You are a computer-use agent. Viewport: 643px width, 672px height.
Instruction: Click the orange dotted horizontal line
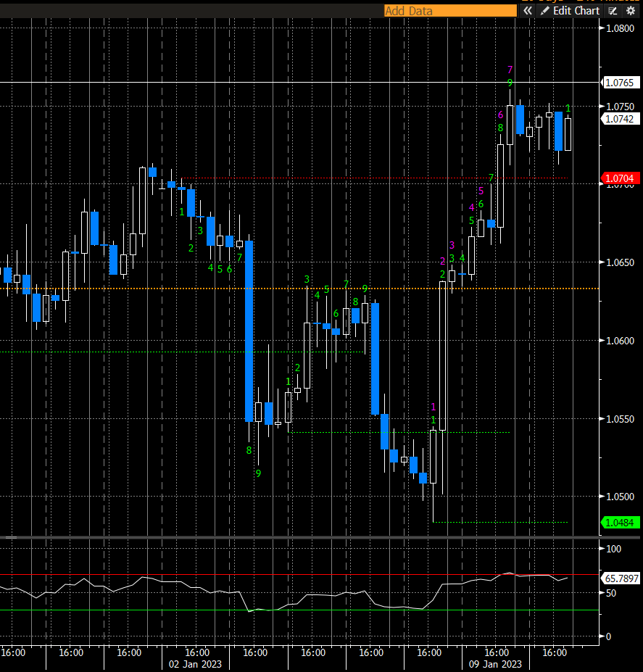299,289
